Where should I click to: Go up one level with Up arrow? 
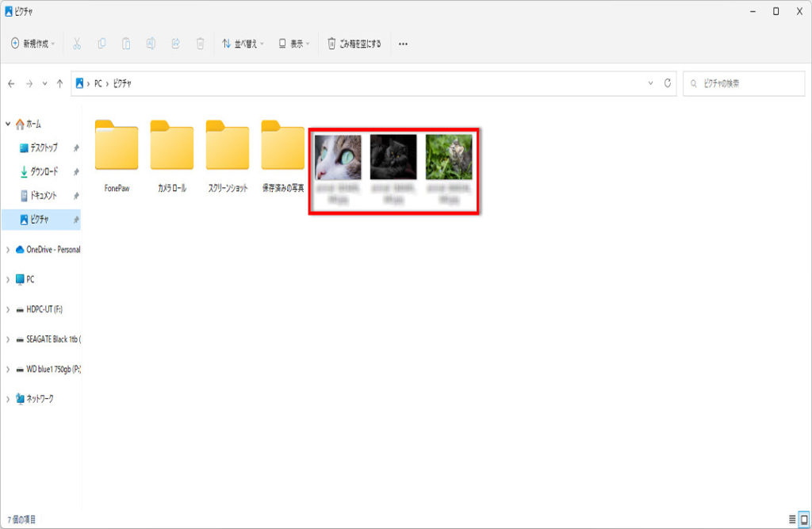59,83
